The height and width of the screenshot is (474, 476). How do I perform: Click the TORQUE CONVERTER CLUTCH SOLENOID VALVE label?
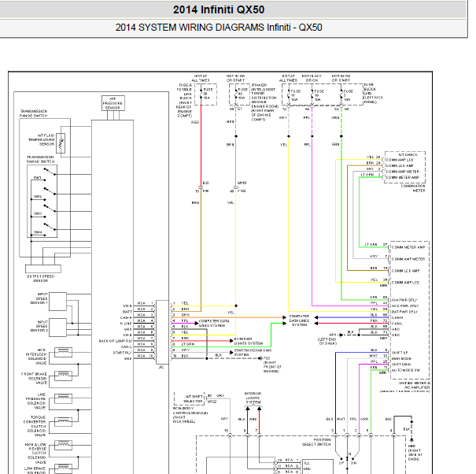[x=35, y=426]
